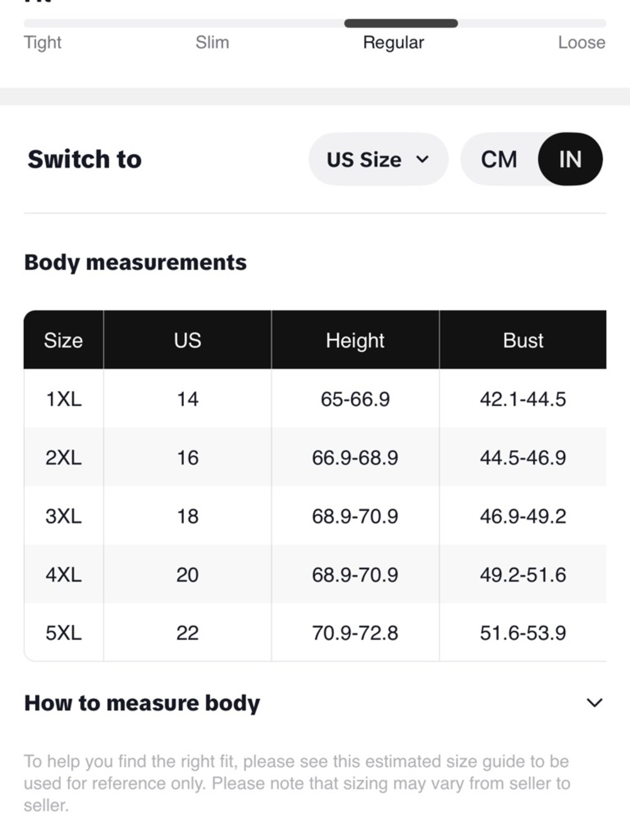Click the Size column header

64,340
